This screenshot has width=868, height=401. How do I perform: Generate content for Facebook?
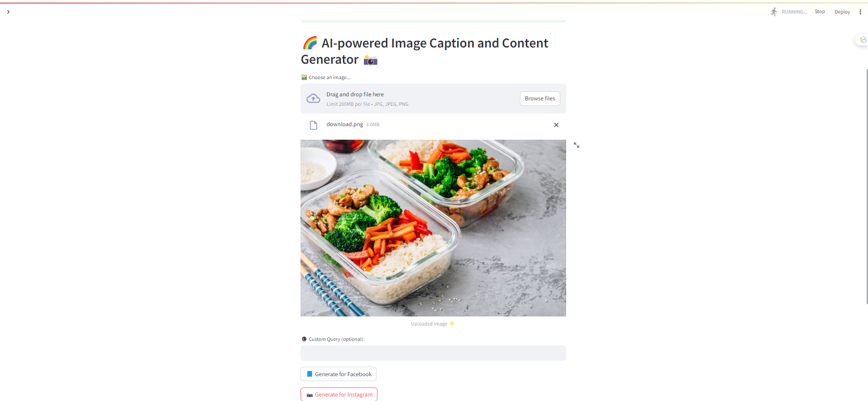point(339,374)
